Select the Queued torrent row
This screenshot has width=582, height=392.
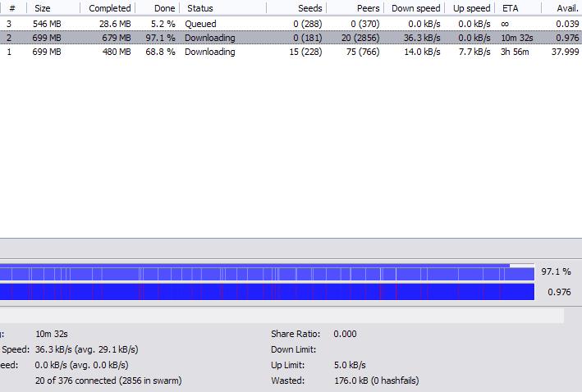291,24
